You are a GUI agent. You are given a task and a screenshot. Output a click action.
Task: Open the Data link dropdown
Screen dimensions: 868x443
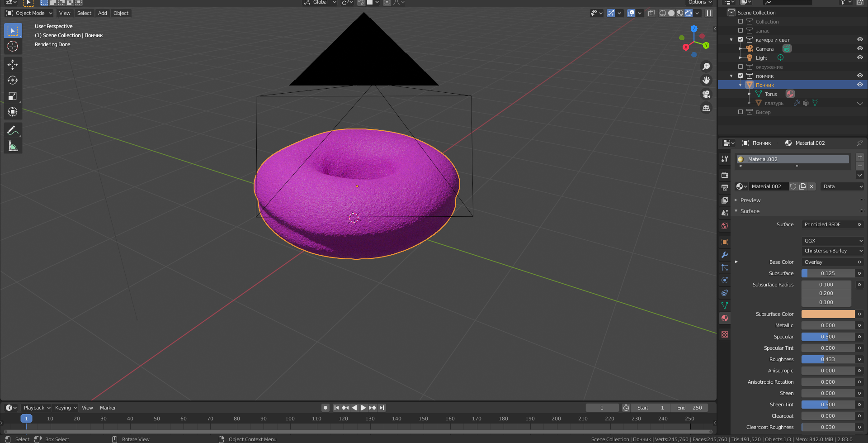(842, 186)
